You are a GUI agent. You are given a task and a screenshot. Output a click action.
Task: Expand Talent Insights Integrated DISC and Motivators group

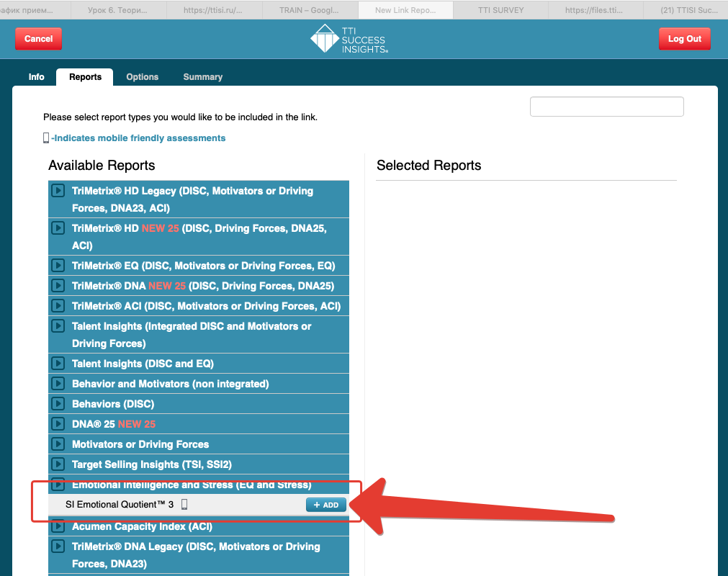[x=58, y=326]
